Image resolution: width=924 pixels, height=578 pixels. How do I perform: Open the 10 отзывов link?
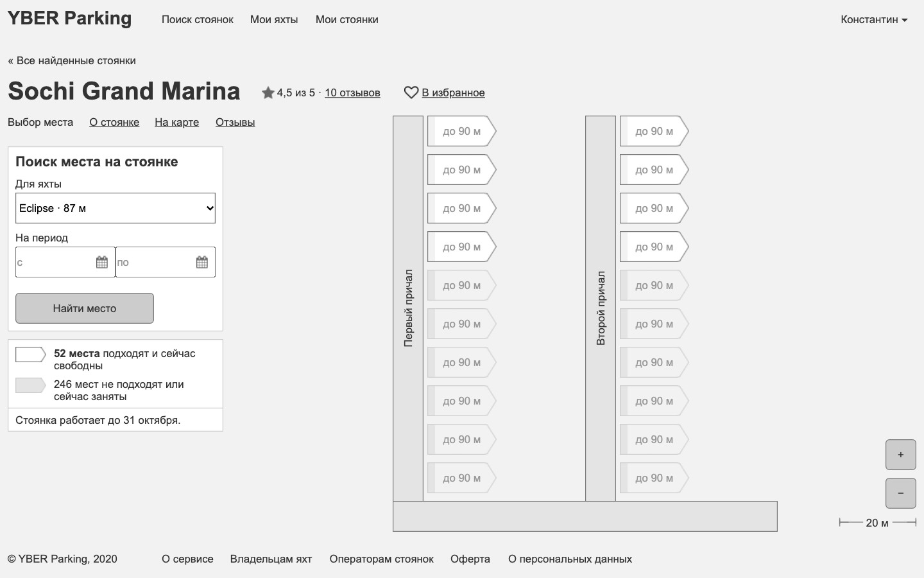click(x=352, y=92)
